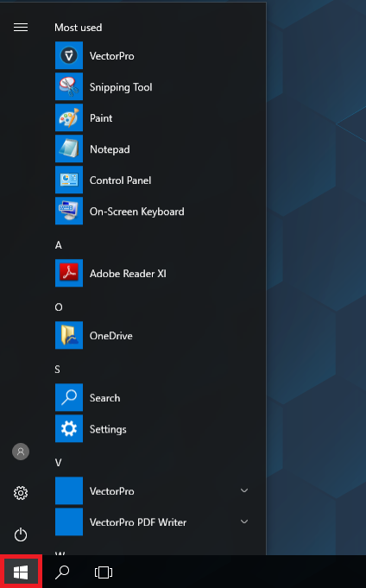Launch Paint via its palette icon
The height and width of the screenshot is (588, 366).
click(x=69, y=117)
